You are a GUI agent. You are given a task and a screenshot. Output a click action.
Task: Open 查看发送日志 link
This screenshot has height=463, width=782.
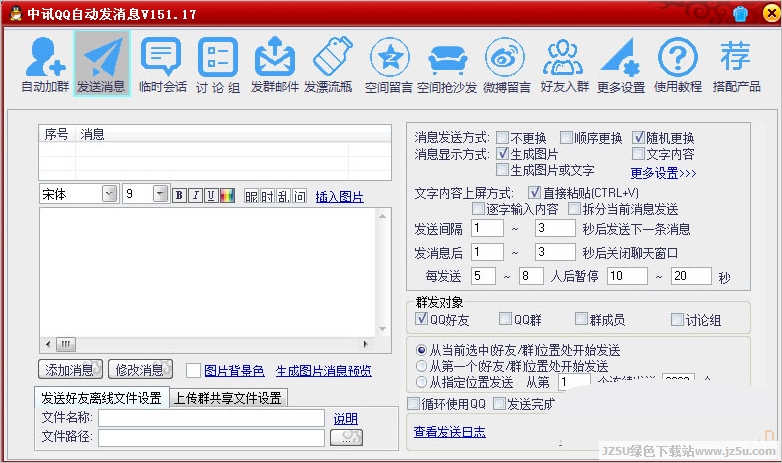(x=450, y=432)
